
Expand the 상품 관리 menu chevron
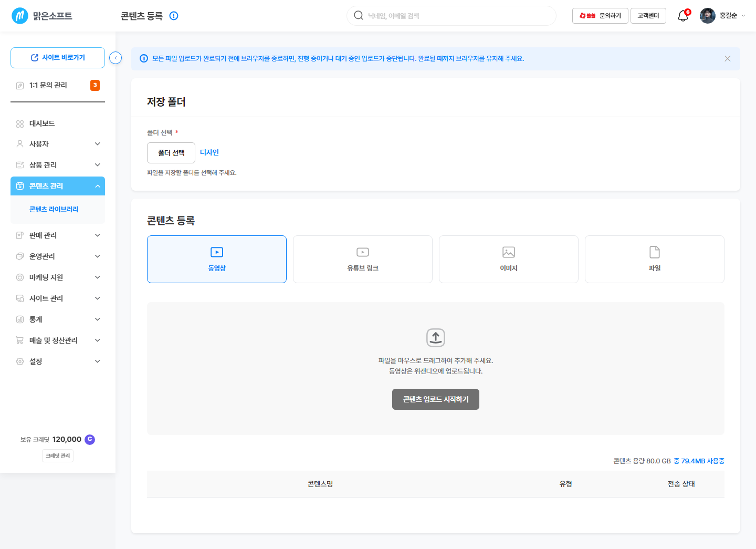pyautogui.click(x=98, y=165)
